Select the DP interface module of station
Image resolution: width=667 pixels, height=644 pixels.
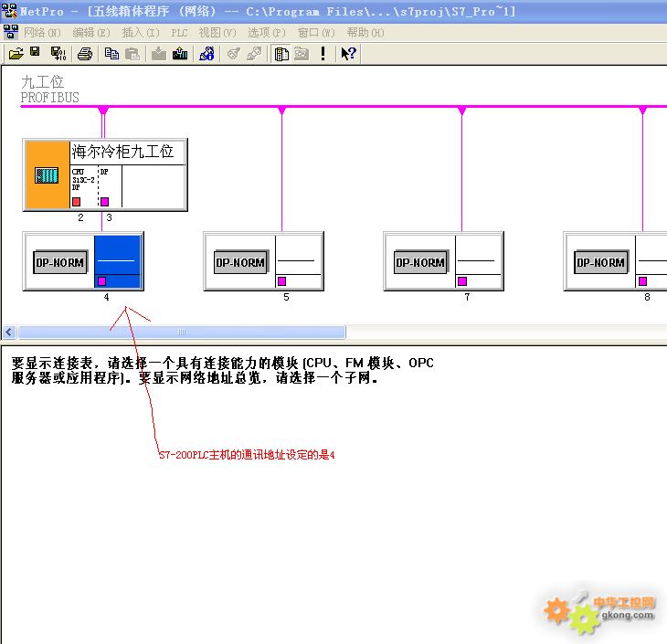pyautogui.click(x=111, y=186)
